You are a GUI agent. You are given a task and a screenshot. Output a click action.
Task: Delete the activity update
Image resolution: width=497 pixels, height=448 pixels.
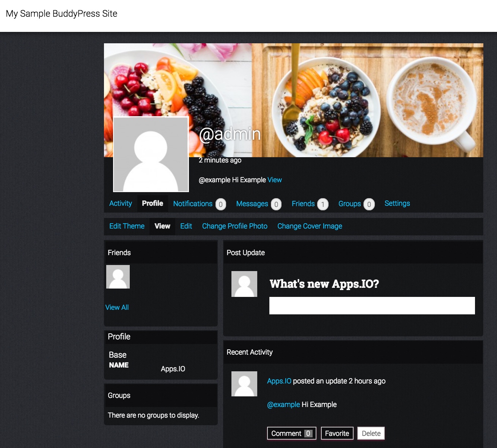tap(371, 434)
